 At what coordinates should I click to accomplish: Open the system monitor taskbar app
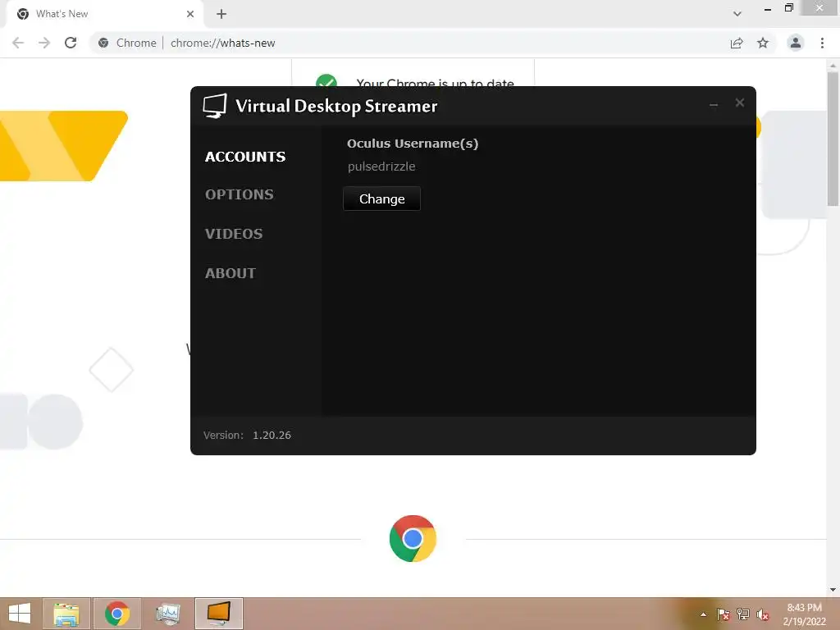tap(168, 614)
